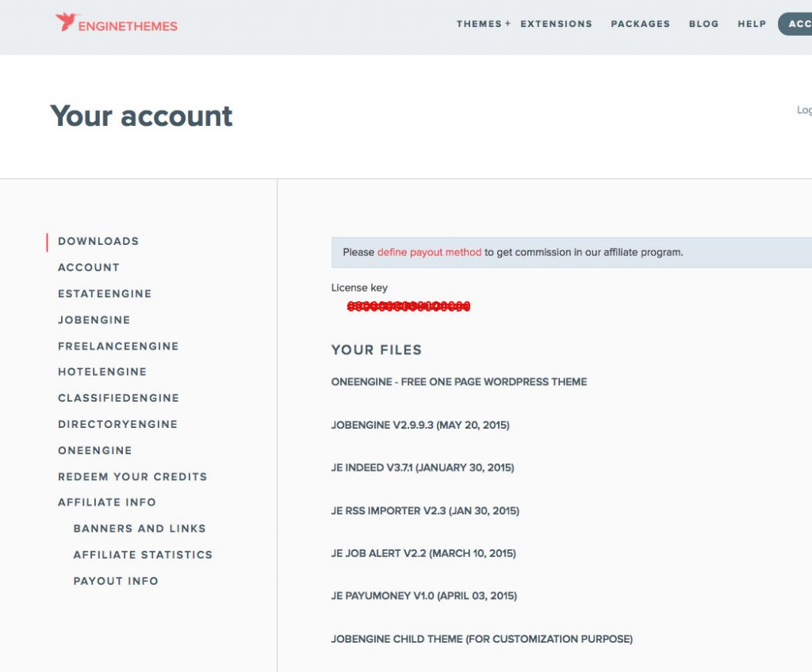Open FreelanceEngine sidebar item
The image size is (812, 672).
tap(118, 346)
